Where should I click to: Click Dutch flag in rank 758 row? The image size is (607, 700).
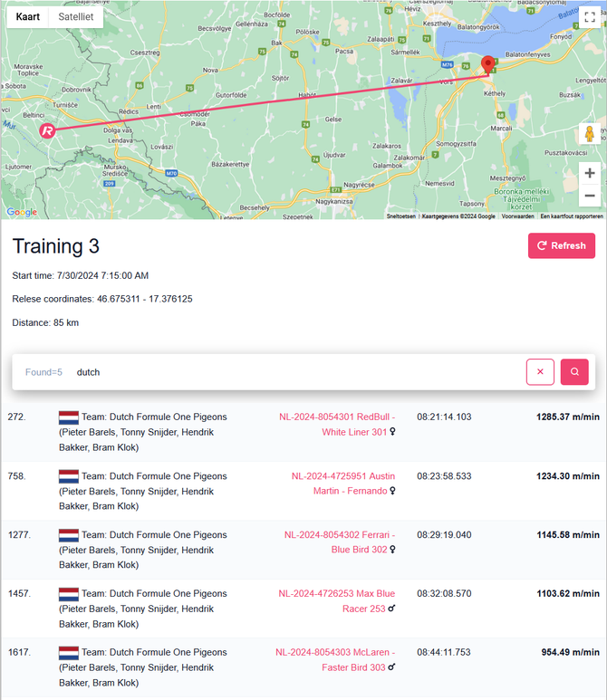(x=69, y=476)
